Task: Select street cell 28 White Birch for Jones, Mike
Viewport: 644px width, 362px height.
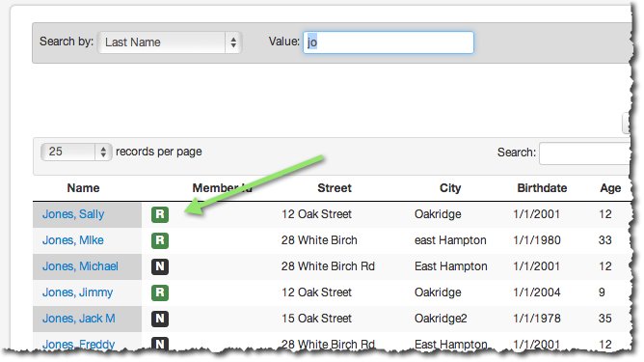Action: (319, 239)
